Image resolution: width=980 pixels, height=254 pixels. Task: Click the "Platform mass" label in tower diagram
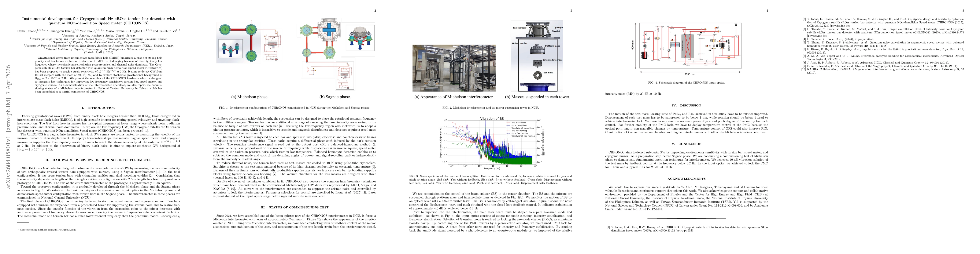click(x=552, y=46)
